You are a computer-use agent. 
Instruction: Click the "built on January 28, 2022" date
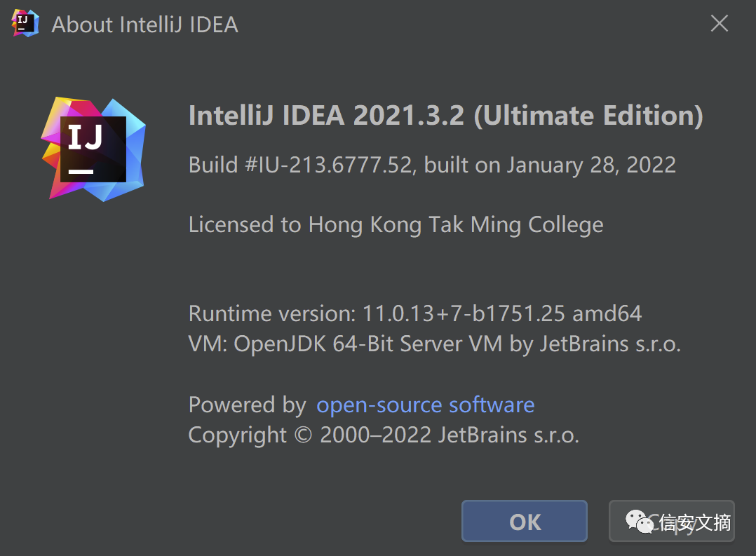click(550, 165)
